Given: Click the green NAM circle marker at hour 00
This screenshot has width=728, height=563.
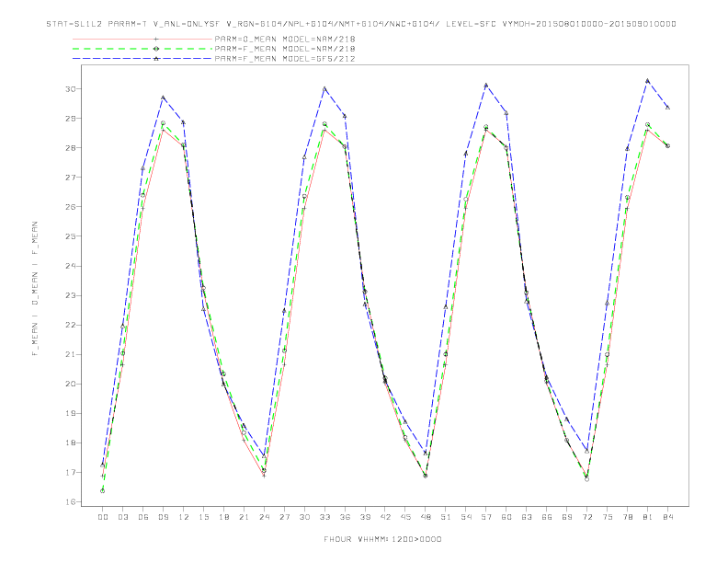Looking at the screenshot, I should [103, 491].
